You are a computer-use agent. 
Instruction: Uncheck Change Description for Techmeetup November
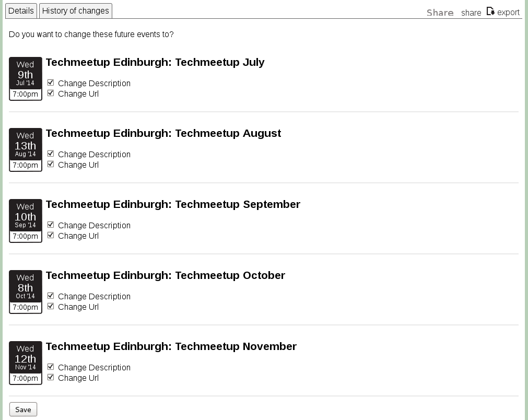51,367
